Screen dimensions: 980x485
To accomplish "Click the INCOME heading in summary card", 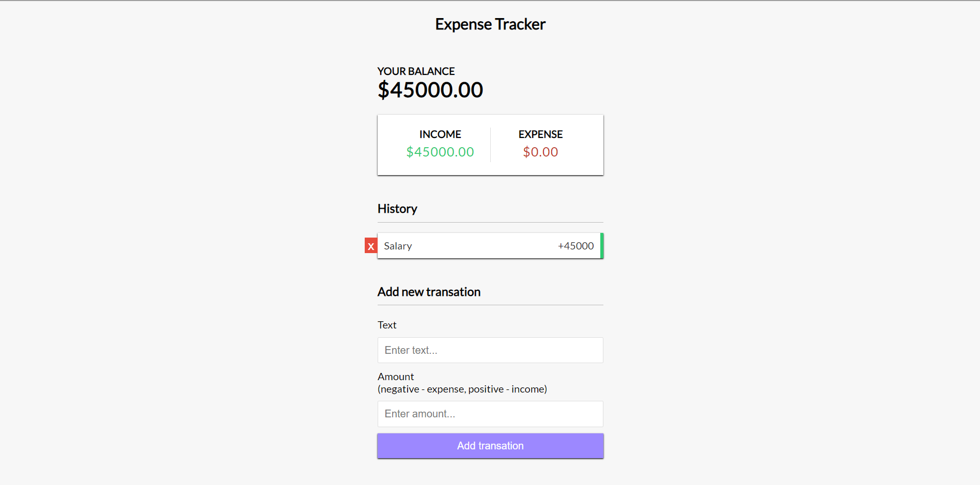I will (440, 134).
